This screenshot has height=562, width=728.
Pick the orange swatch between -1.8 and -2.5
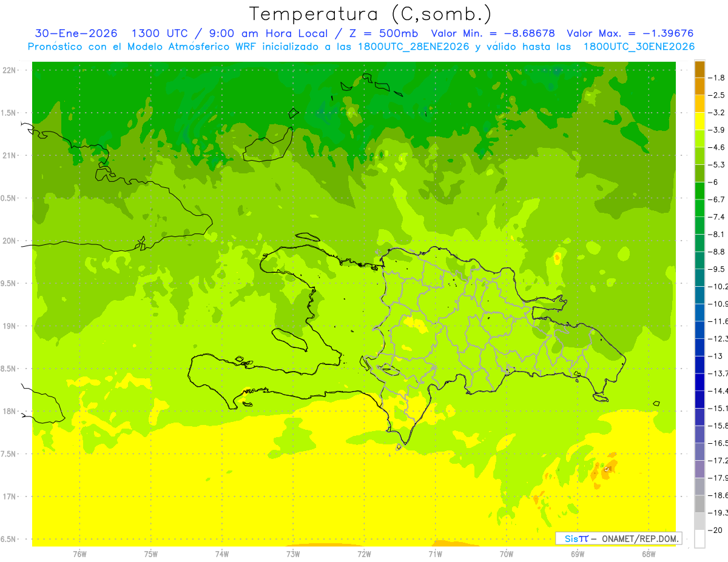pyautogui.click(x=699, y=86)
